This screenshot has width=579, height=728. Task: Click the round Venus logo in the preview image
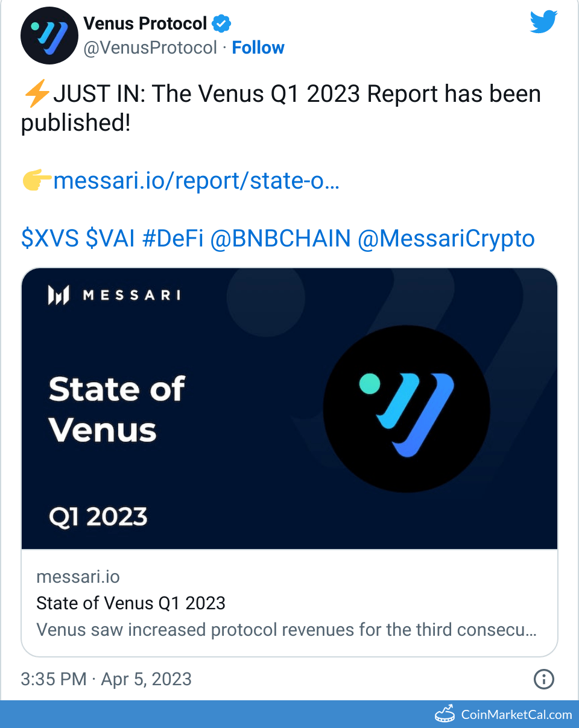coord(407,409)
